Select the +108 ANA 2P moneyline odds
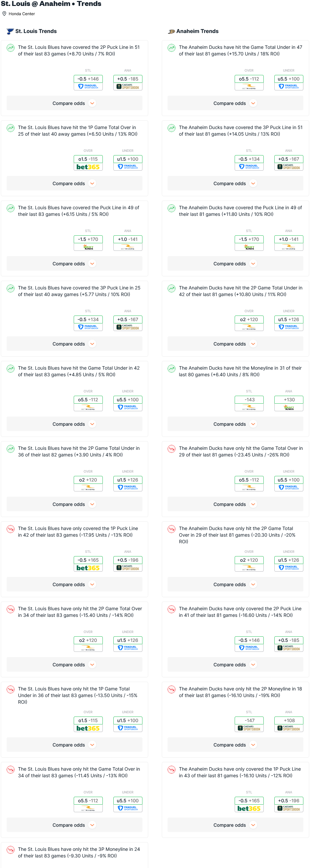Screen dimensions: 310x868 coord(289,721)
